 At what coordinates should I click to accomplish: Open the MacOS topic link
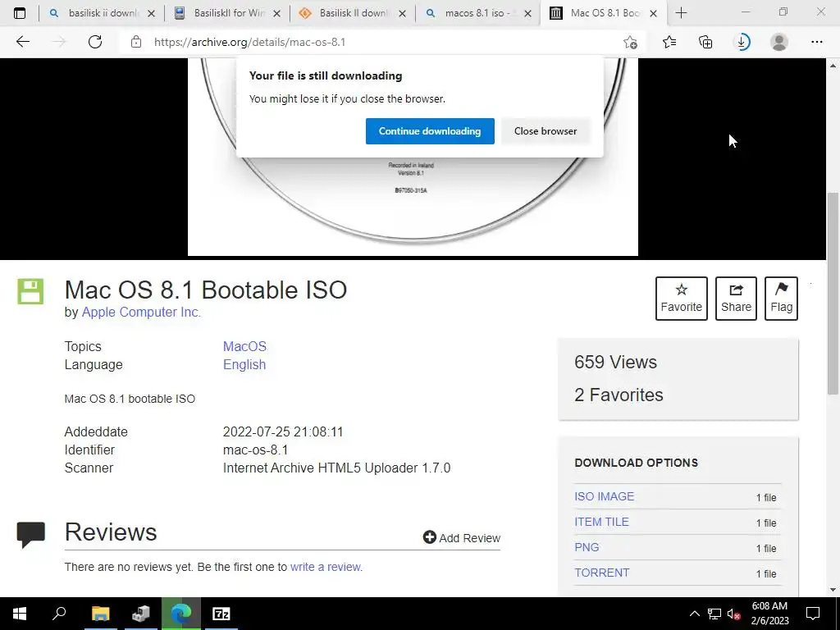coord(244,346)
